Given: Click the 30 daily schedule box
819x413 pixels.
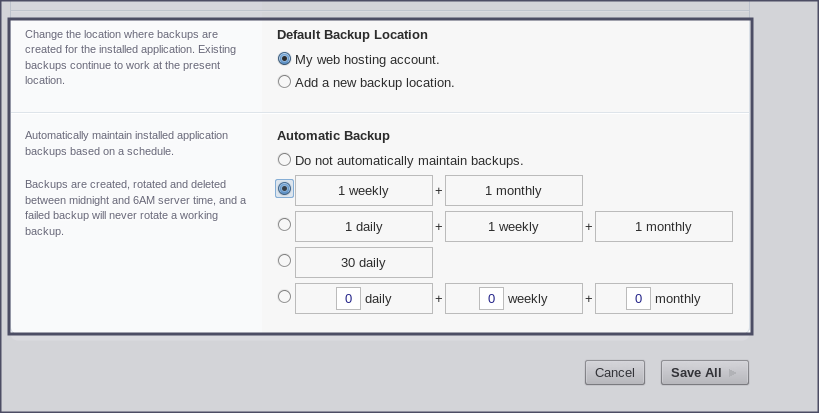Looking at the screenshot, I should tap(363, 262).
